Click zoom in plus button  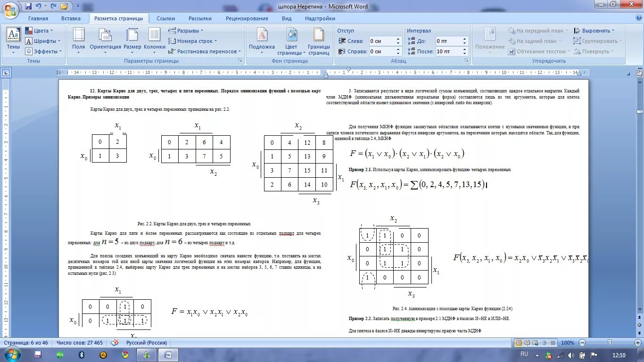tap(638, 343)
